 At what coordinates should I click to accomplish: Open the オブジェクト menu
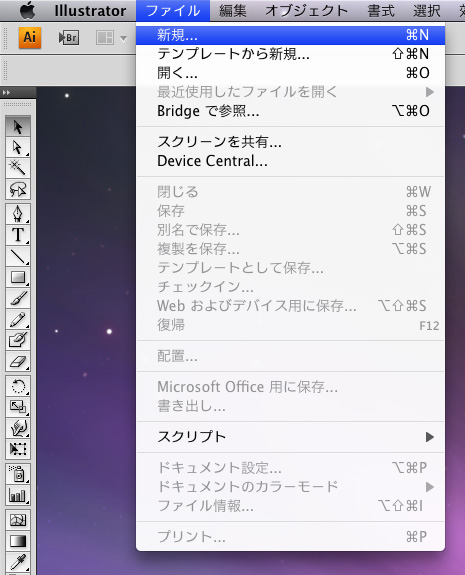[307, 11]
